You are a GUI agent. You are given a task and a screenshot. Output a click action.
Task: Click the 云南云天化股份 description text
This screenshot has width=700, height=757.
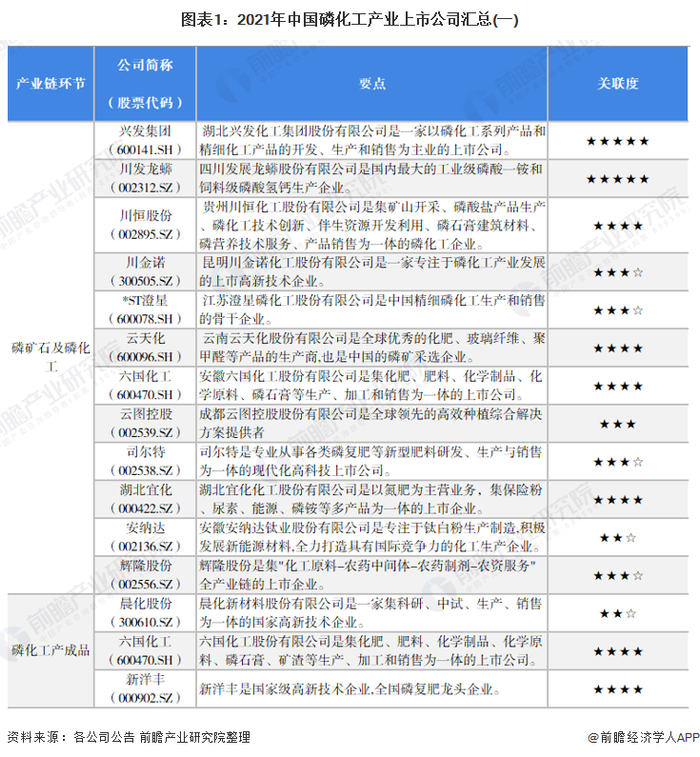click(x=372, y=348)
